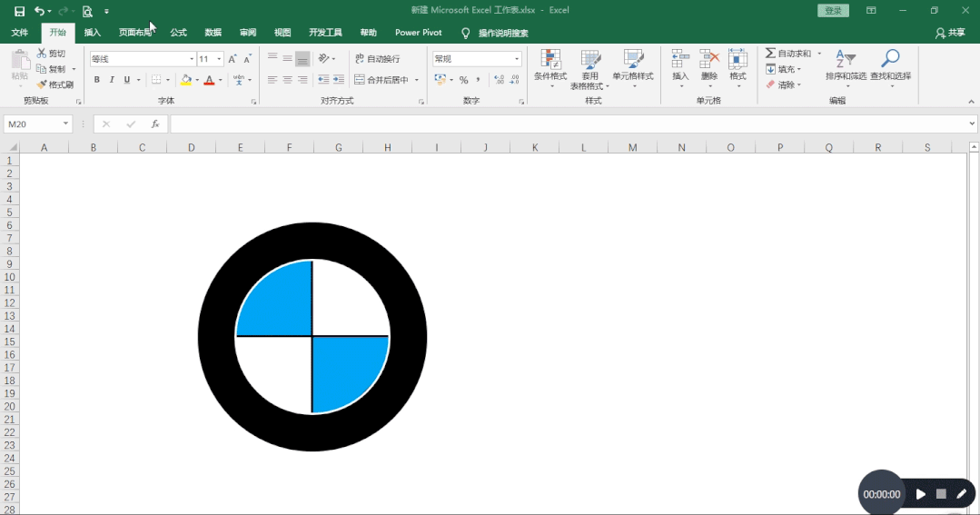The image size is (980, 515).
Task: Click the yellow fill color button
Action: point(185,79)
